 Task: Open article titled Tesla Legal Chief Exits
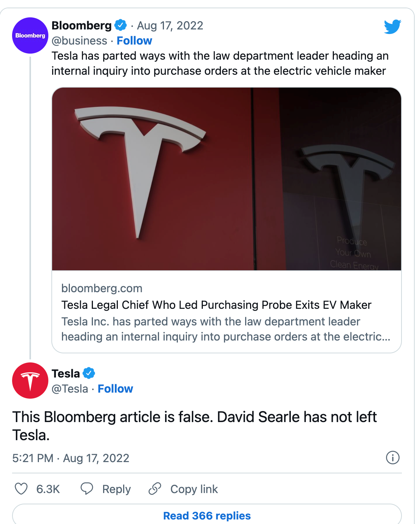coord(216,305)
